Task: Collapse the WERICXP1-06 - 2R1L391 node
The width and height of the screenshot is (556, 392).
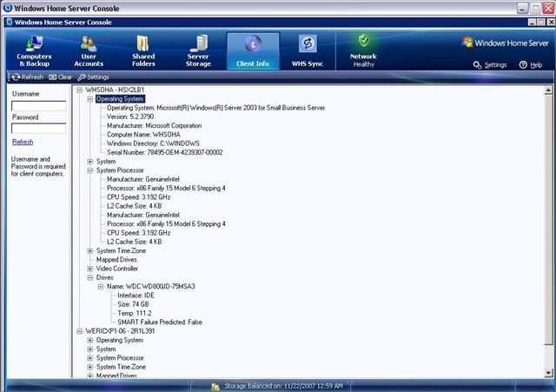Action: click(80, 331)
